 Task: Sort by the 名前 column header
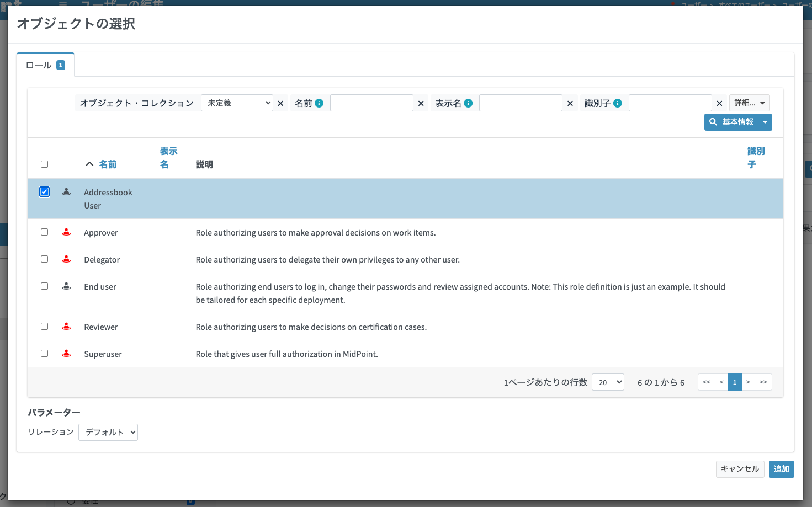tap(108, 164)
